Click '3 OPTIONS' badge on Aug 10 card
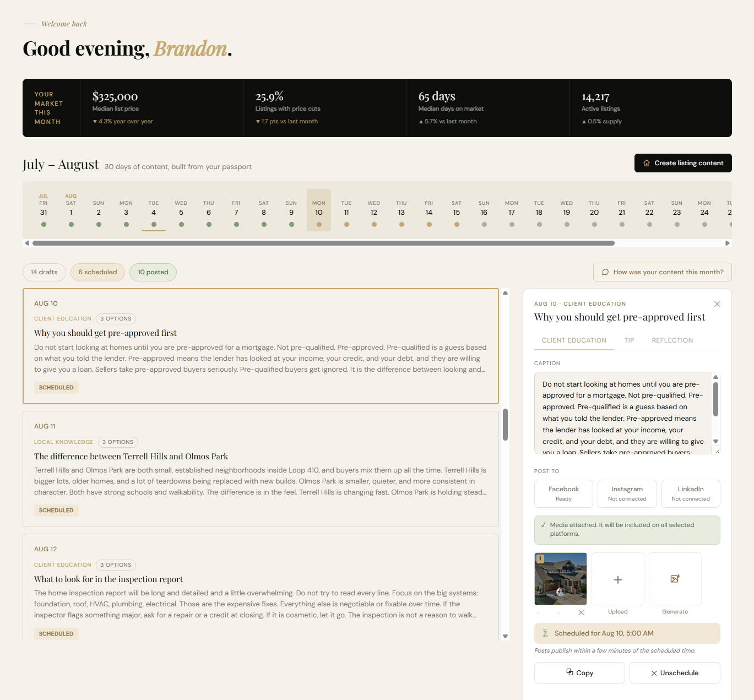Image resolution: width=754 pixels, height=700 pixels. (116, 319)
